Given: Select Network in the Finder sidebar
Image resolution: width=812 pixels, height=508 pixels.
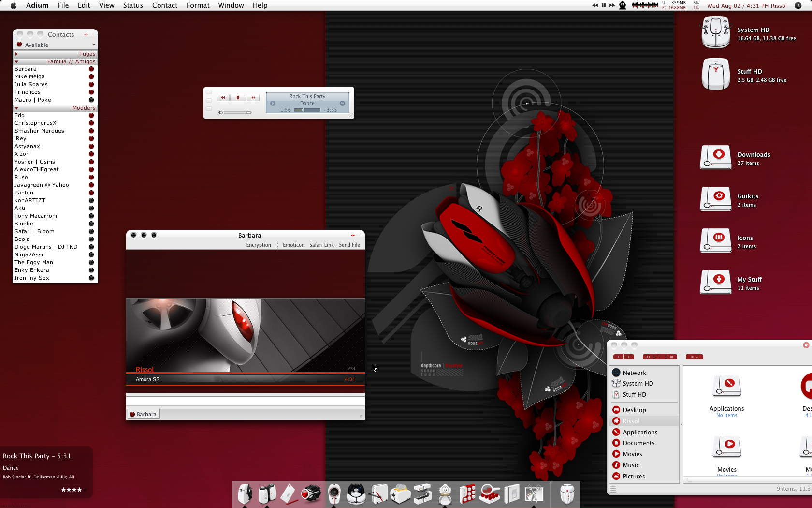Looking at the screenshot, I should click(x=644, y=373).
